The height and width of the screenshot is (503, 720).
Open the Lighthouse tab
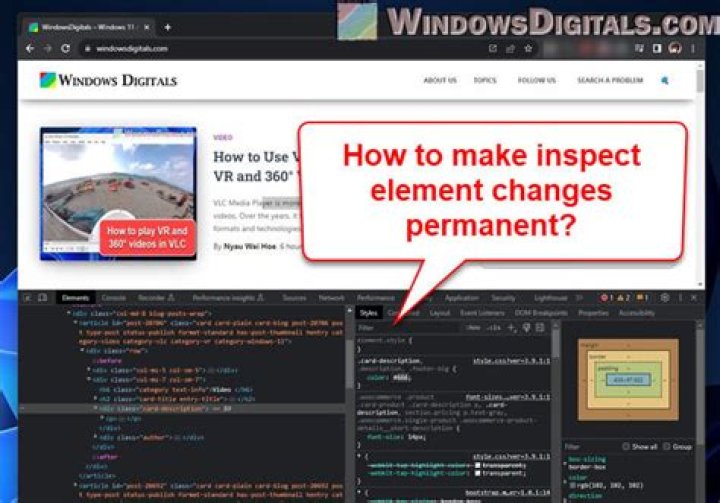click(x=551, y=298)
